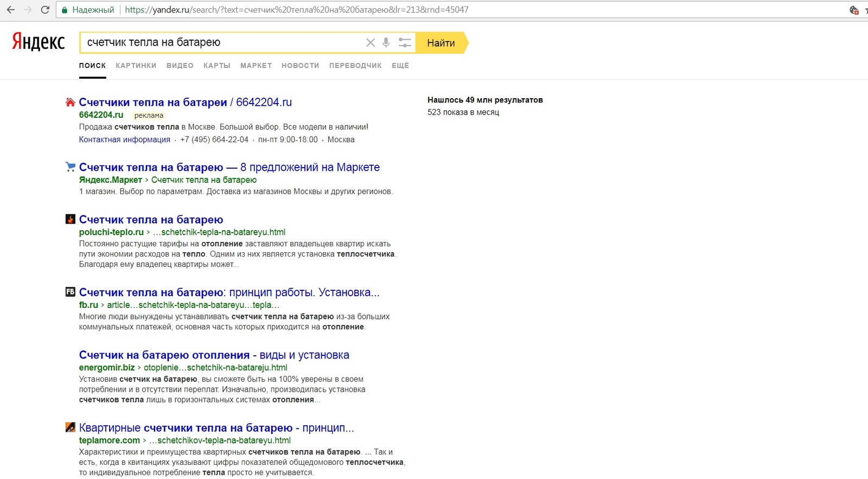The height and width of the screenshot is (479, 868).
Task: Click the browser forward arrow
Action: pos(28,10)
